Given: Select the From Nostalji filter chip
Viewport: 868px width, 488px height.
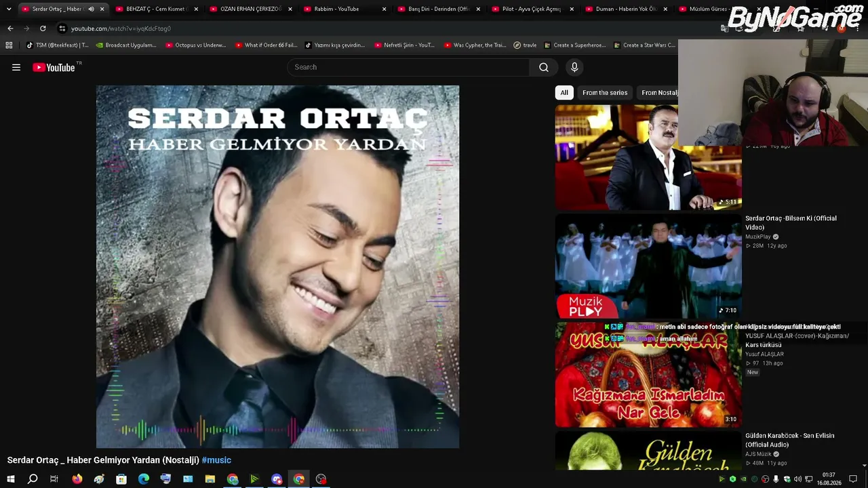Looking at the screenshot, I should (657, 93).
